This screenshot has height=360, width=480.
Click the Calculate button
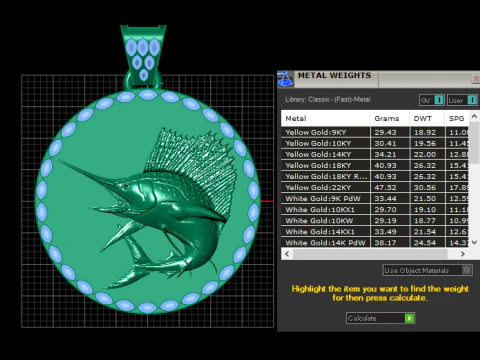point(380,318)
